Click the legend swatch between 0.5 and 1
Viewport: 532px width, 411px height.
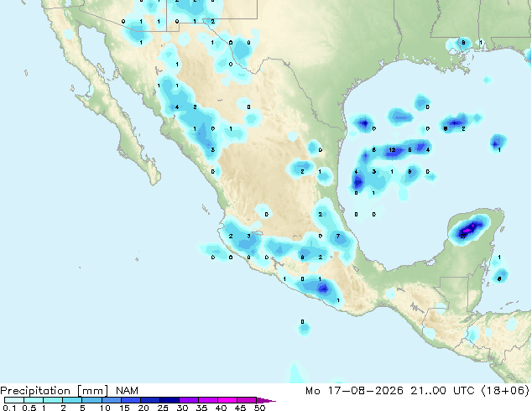click(x=34, y=400)
